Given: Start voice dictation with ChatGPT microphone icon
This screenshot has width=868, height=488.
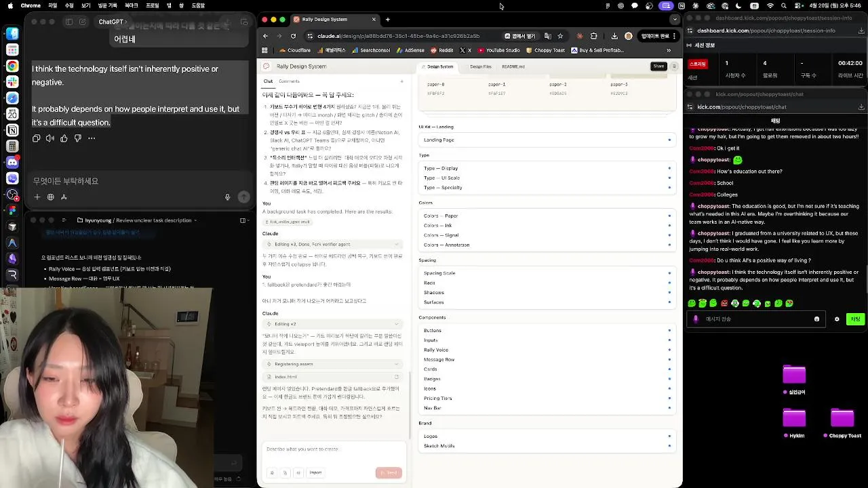Looking at the screenshot, I should pos(227,197).
